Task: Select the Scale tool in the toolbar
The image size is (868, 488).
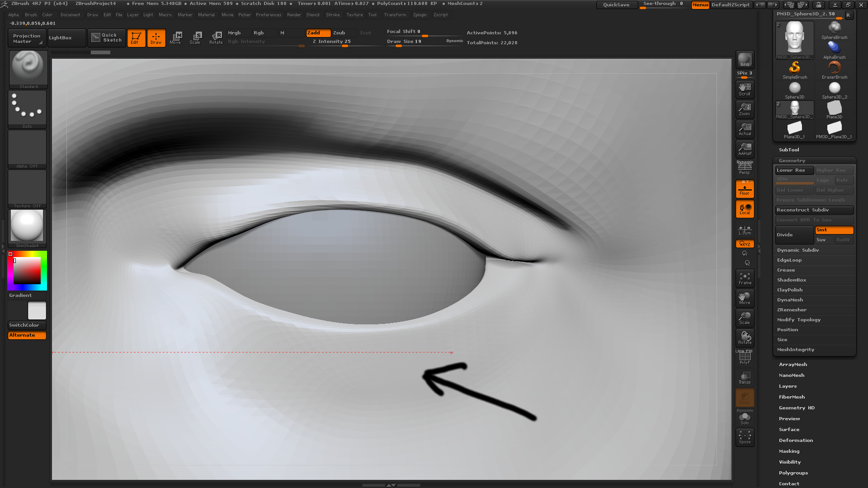Action: [196, 38]
